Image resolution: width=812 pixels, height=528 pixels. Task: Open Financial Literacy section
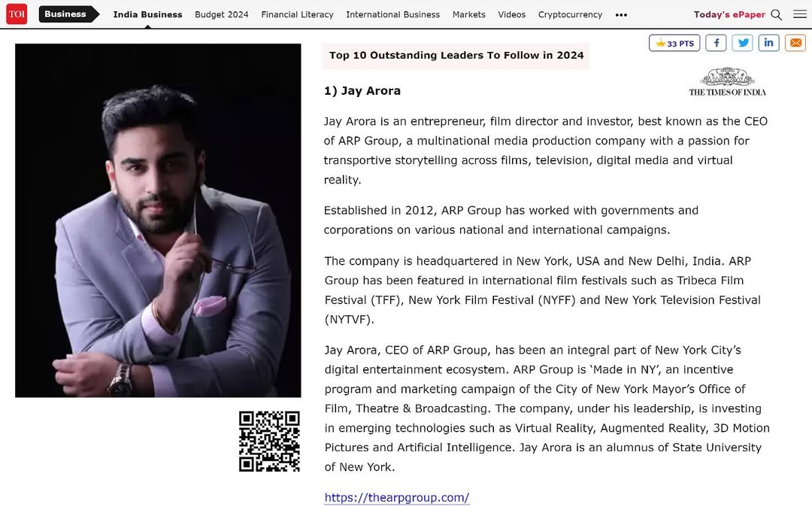[x=297, y=14]
